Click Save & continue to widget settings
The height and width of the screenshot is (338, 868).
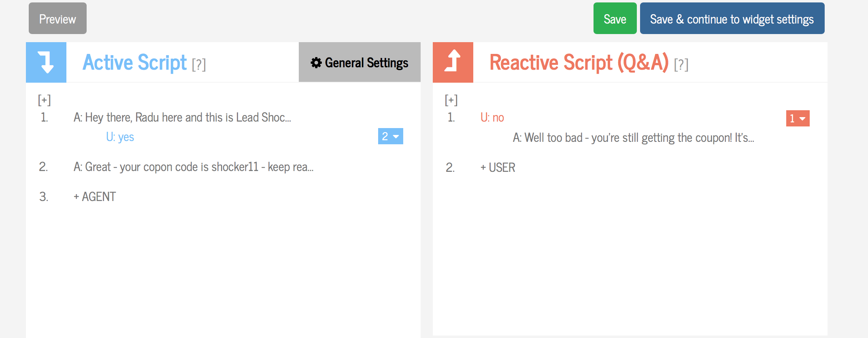tap(732, 19)
